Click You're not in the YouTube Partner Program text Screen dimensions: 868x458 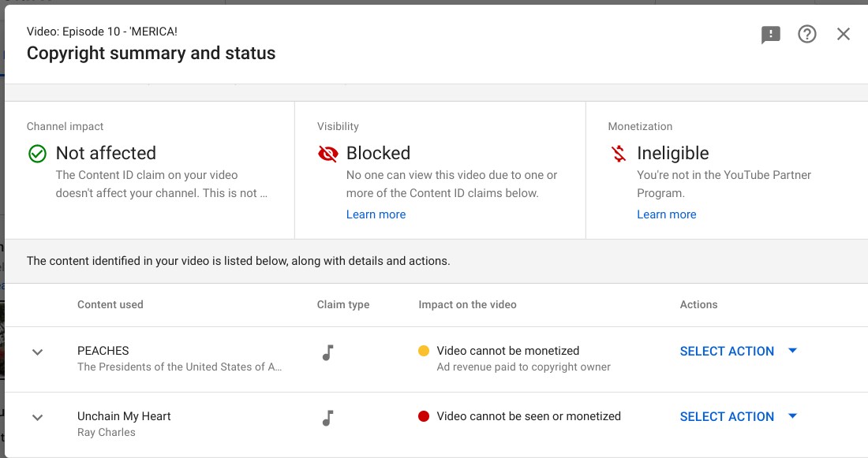724,184
